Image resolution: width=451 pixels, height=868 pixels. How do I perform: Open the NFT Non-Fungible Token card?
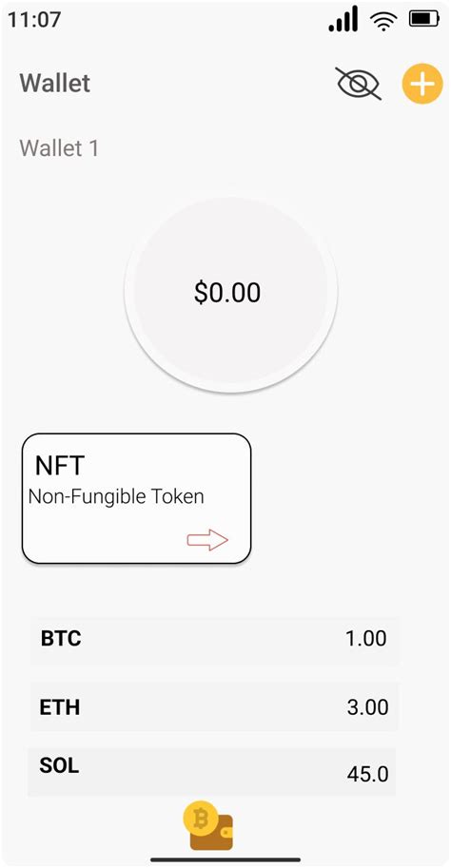(136, 498)
